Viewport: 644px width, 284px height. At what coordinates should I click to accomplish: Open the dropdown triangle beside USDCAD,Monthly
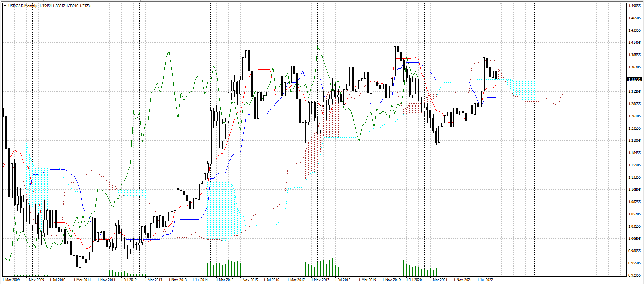pos(5,6)
